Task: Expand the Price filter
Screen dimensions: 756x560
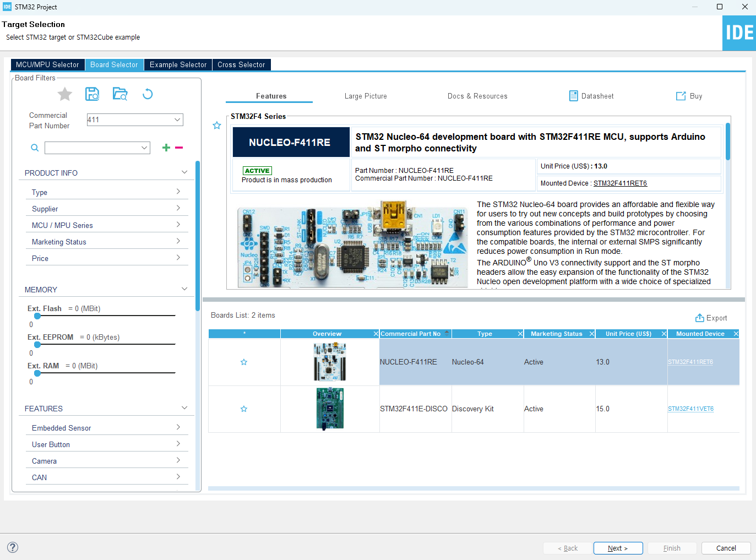Action: point(178,258)
